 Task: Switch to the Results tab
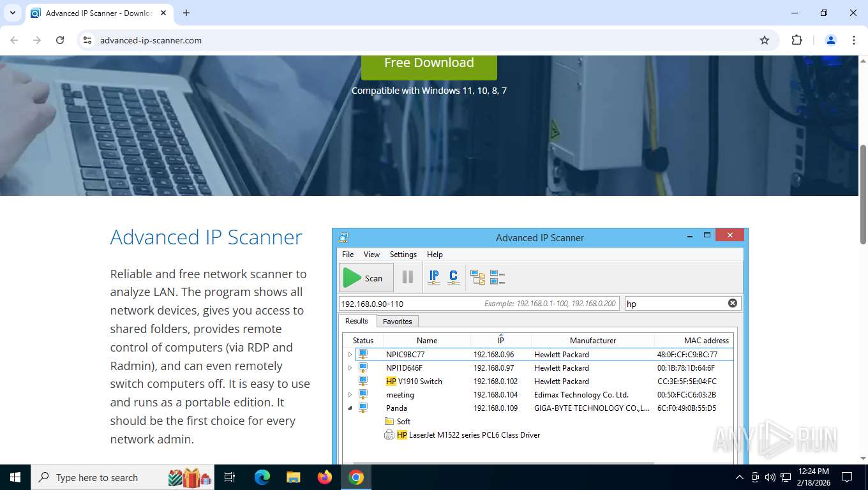pyautogui.click(x=357, y=321)
